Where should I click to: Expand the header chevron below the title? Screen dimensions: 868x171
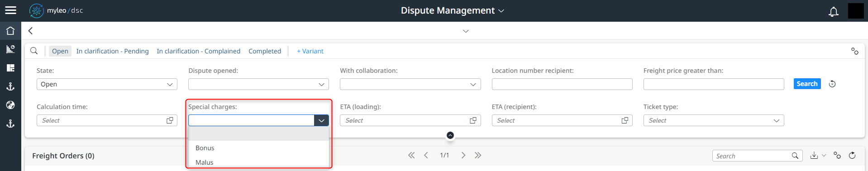click(x=466, y=31)
